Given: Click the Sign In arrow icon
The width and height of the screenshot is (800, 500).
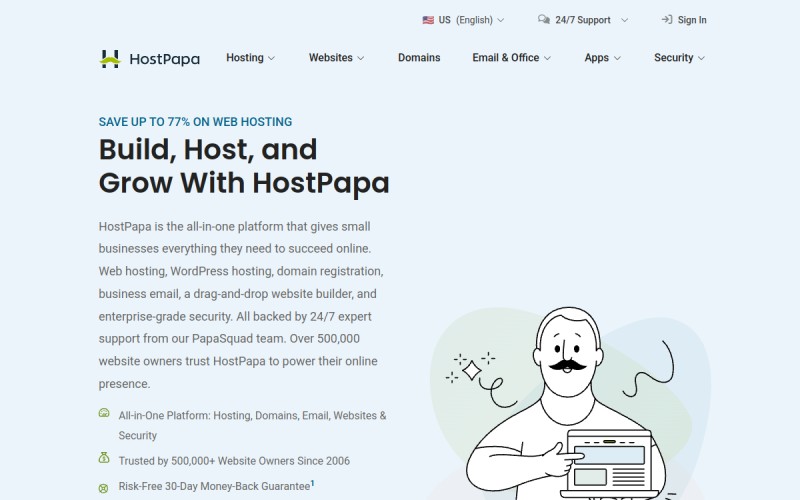Looking at the screenshot, I should tap(667, 19).
